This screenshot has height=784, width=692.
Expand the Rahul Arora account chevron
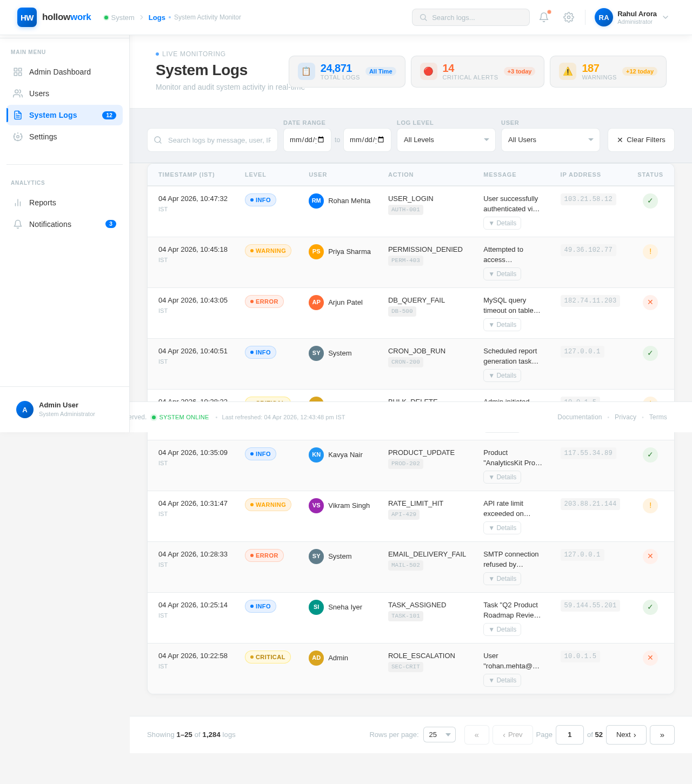(666, 17)
